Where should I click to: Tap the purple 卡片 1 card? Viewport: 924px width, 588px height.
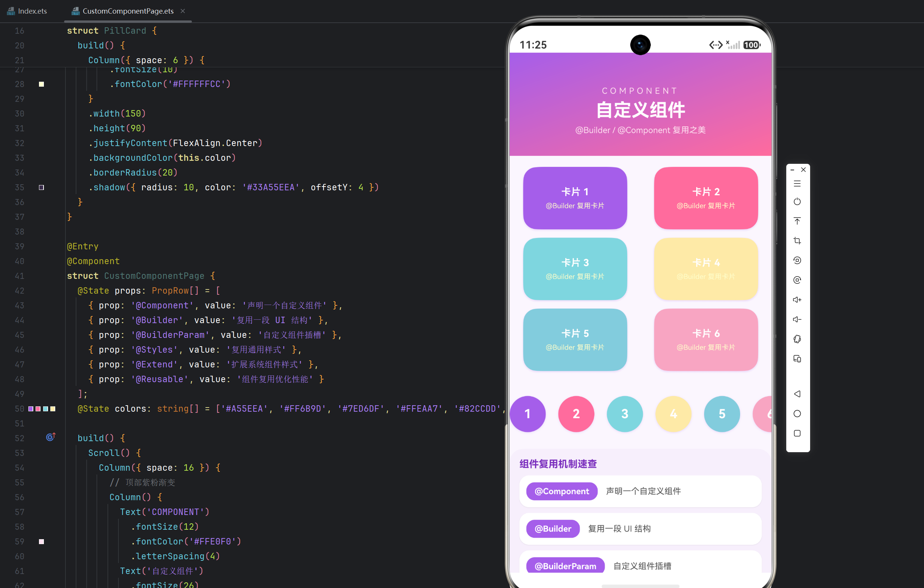pyautogui.click(x=575, y=198)
